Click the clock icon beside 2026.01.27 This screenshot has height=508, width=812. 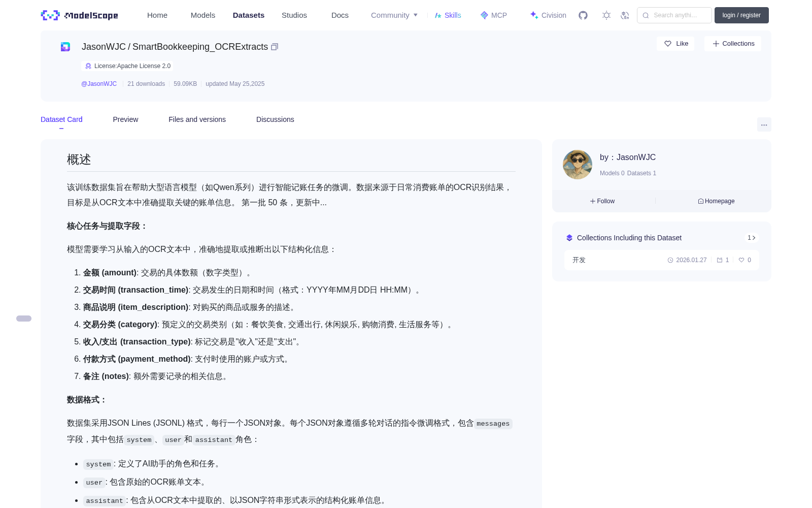coord(670,260)
